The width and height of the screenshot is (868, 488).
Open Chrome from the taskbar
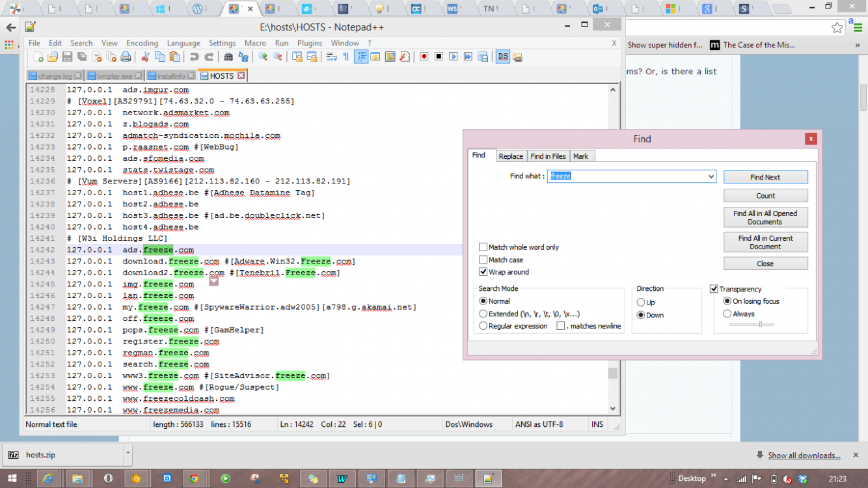(x=193, y=478)
